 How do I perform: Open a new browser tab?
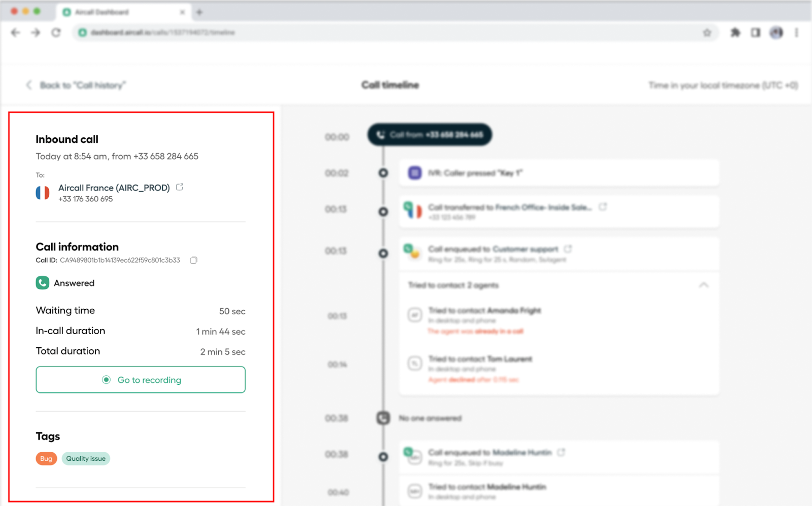[199, 12]
